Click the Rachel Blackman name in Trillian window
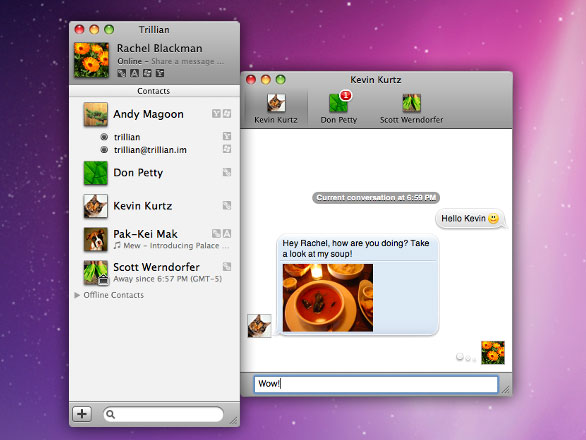Viewport: 586px width, 440px height. pyautogui.click(x=160, y=48)
